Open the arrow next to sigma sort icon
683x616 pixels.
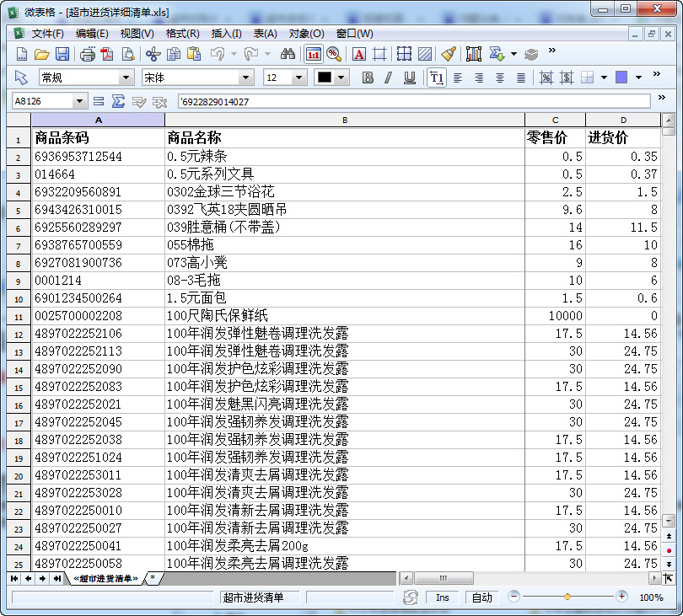pyautogui.click(x=514, y=55)
